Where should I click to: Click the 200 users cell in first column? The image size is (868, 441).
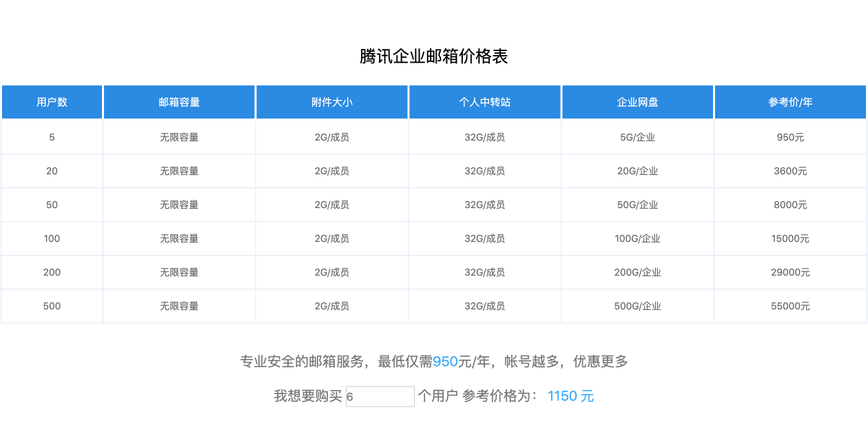click(52, 272)
